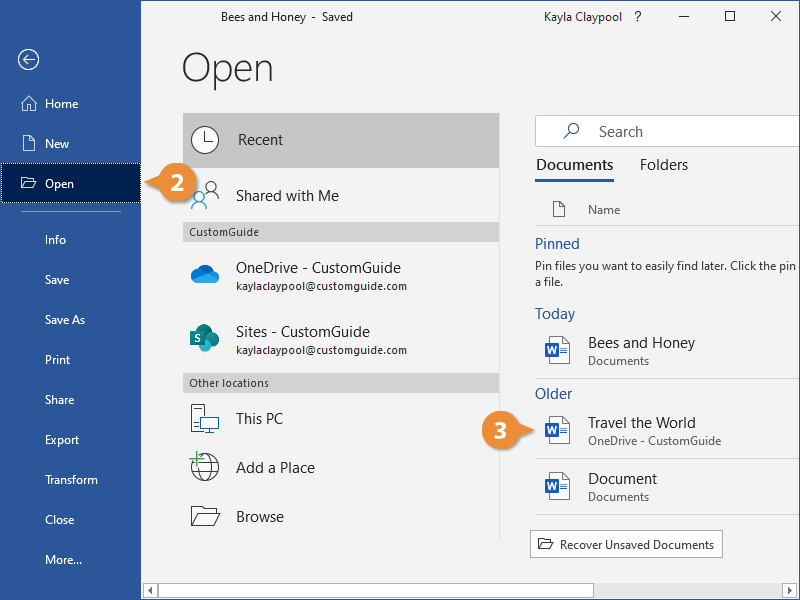This screenshot has width=800, height=600.
Task: Choose Save As from the sidebar
Action: (65, 320)
